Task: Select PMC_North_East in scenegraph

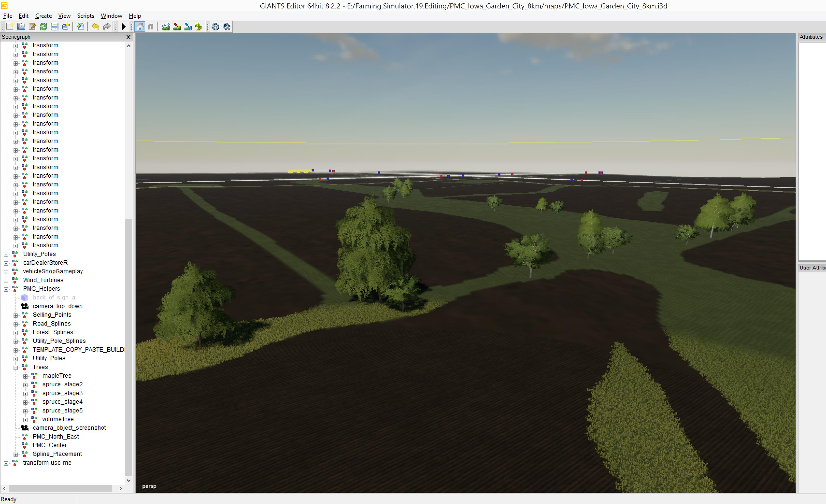Action: pyautogui.click(x=56, y=437)
